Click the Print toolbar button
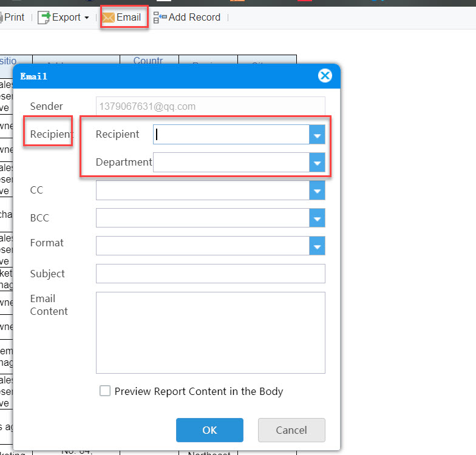Image resolution: width=476 pixels, height=455 pixels. pos(12,17)
